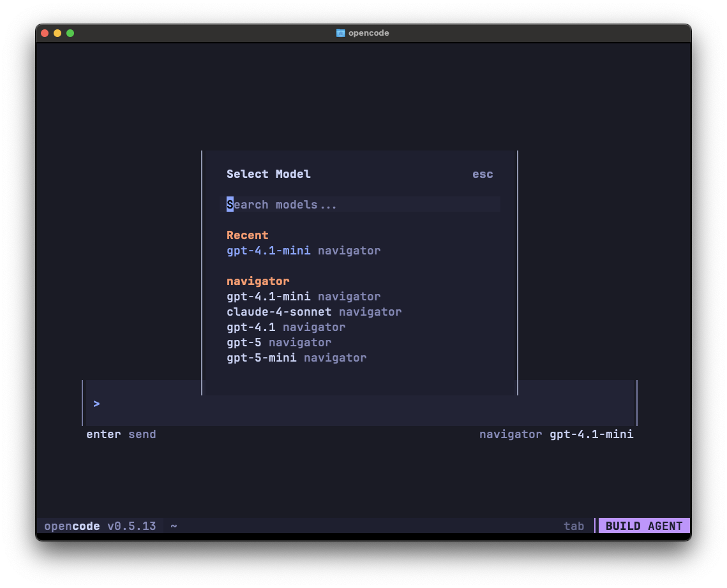
Task: Click the enter send hint label
Action: click(x=121, y=434)
